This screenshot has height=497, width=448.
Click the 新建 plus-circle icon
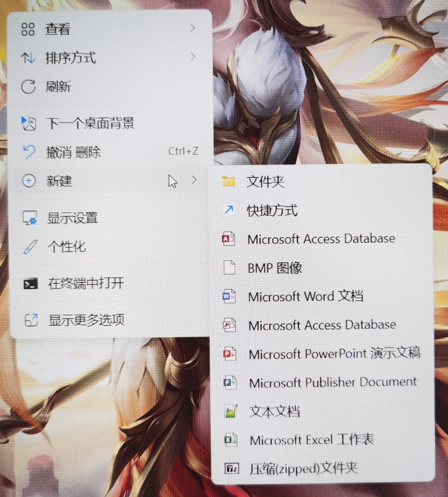29,181
